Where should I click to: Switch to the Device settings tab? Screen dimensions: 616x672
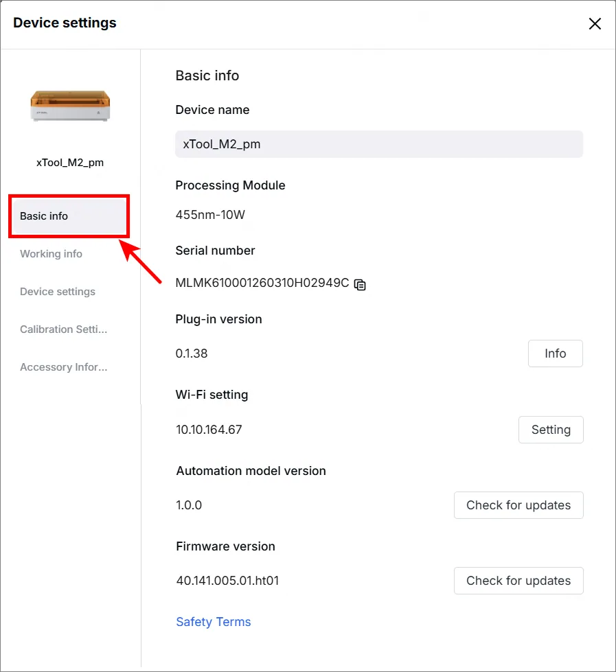click(x=58, y=292)
